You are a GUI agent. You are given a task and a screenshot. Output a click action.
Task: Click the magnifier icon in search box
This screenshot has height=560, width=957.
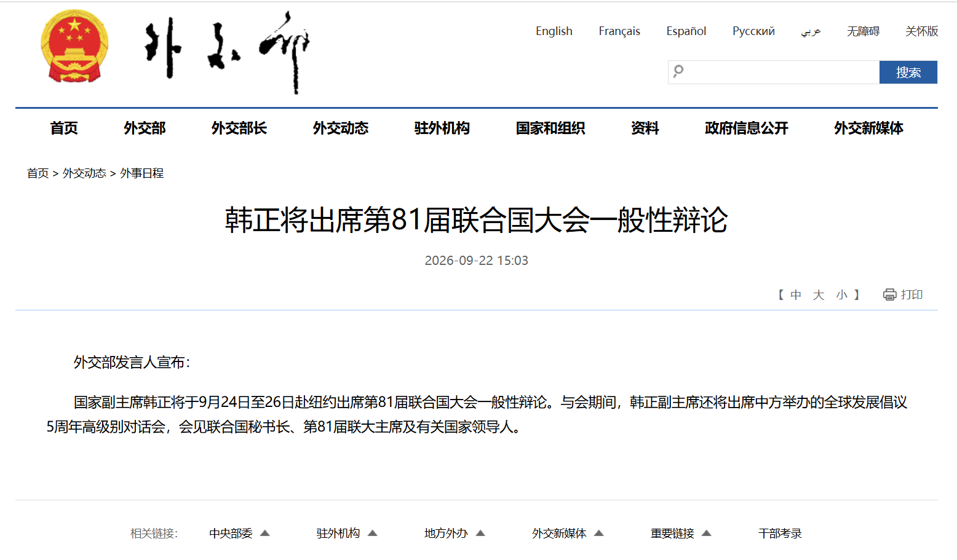point(678,71)
